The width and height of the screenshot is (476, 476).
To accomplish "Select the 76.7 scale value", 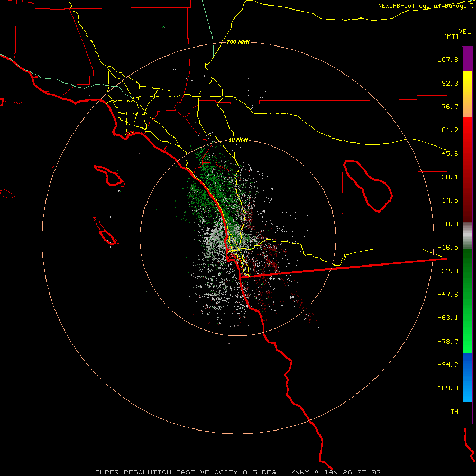I will tap(450, 106).
